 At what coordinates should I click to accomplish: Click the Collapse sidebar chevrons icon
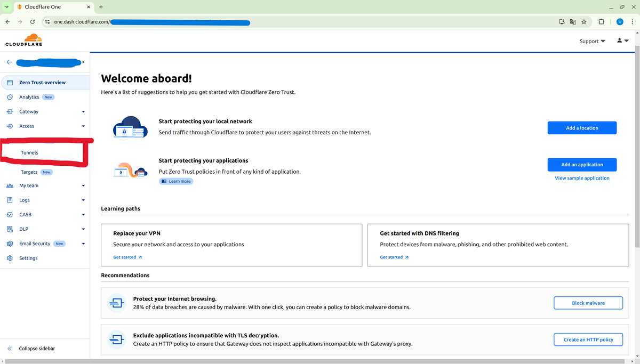10,349
